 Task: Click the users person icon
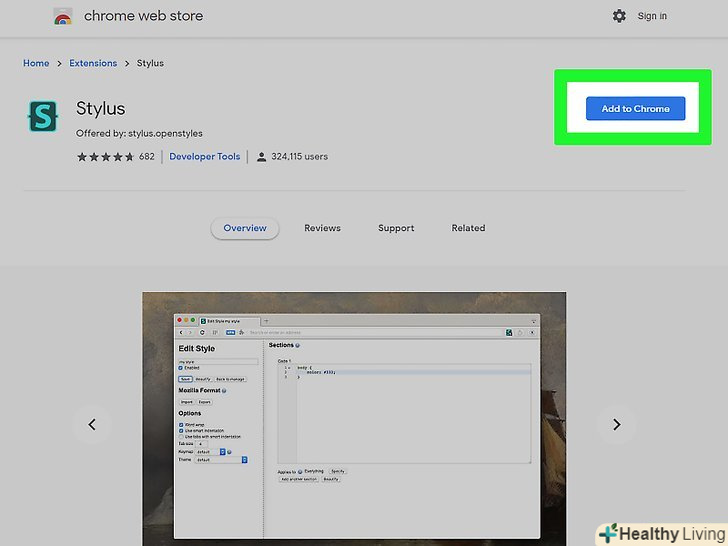click(261, 157)
